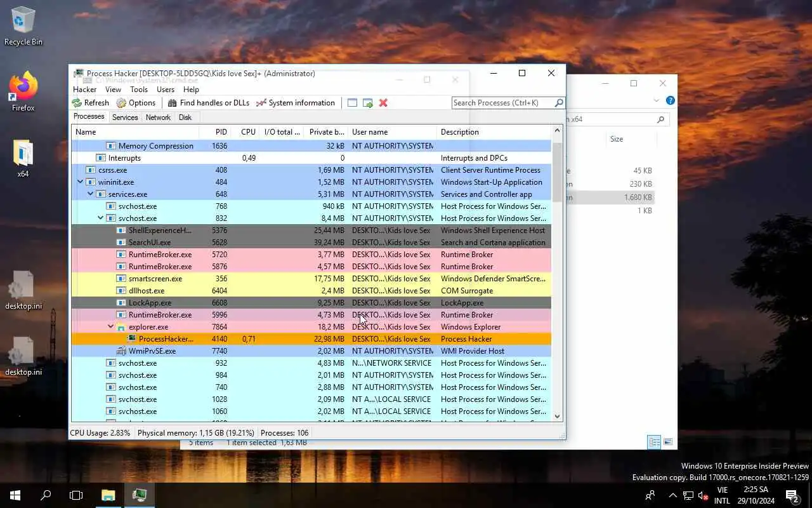Open File Explorer from the taskbar

[x=108, y=495]
